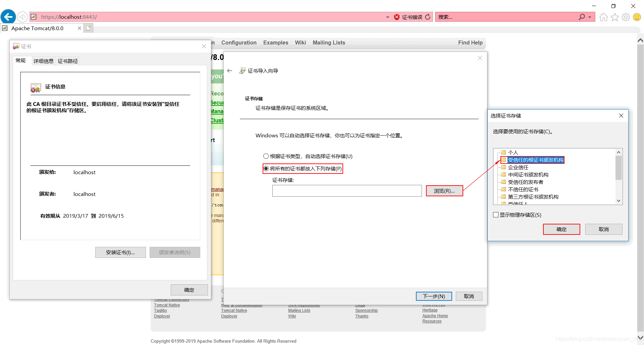Image resolution: width=644 pixels, height=345 pixels.
Task: Select 个人 in the store list
Action: (x=513, y=152)
